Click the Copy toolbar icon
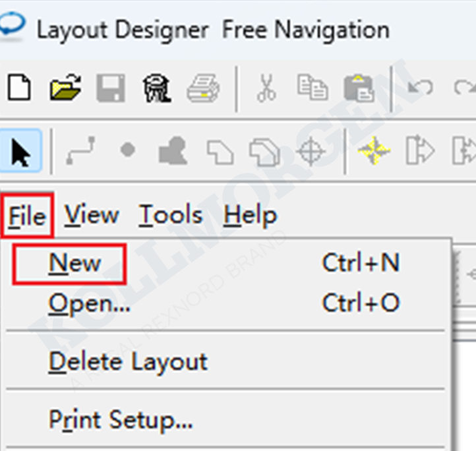This screenshot has width=476, height=451. [x=312, y=88]
